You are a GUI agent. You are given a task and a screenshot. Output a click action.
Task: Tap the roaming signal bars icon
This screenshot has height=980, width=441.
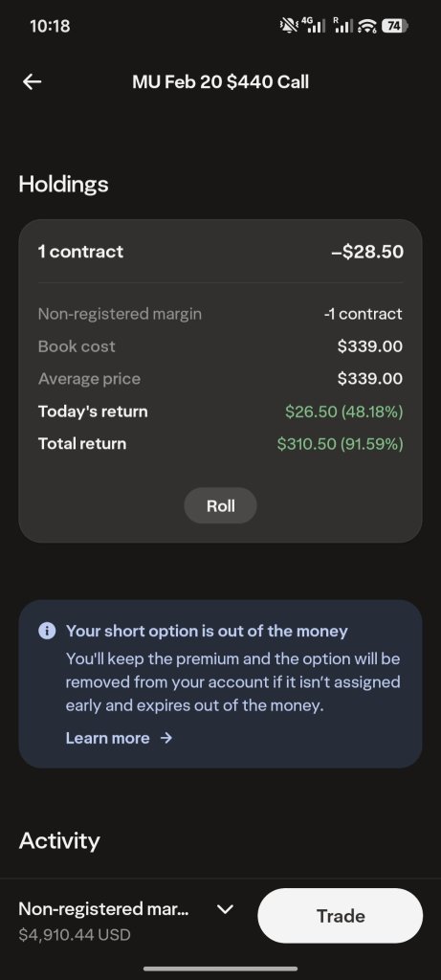click(343, 25)
